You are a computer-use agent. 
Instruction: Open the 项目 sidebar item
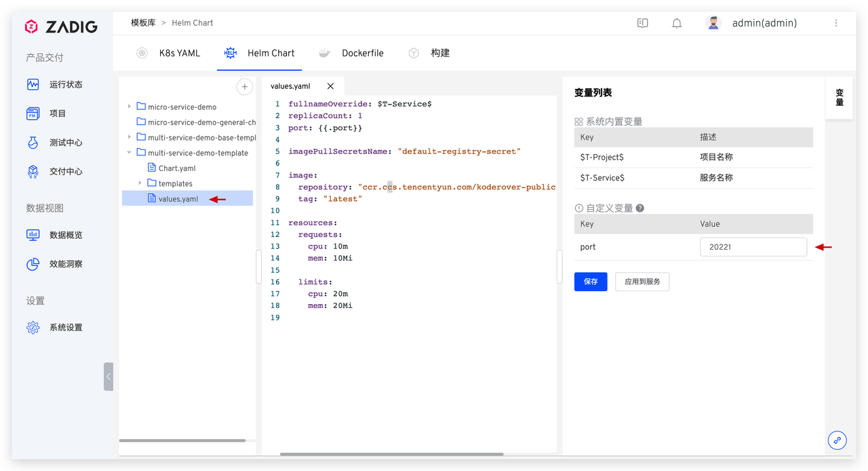(x=46, y=113)
